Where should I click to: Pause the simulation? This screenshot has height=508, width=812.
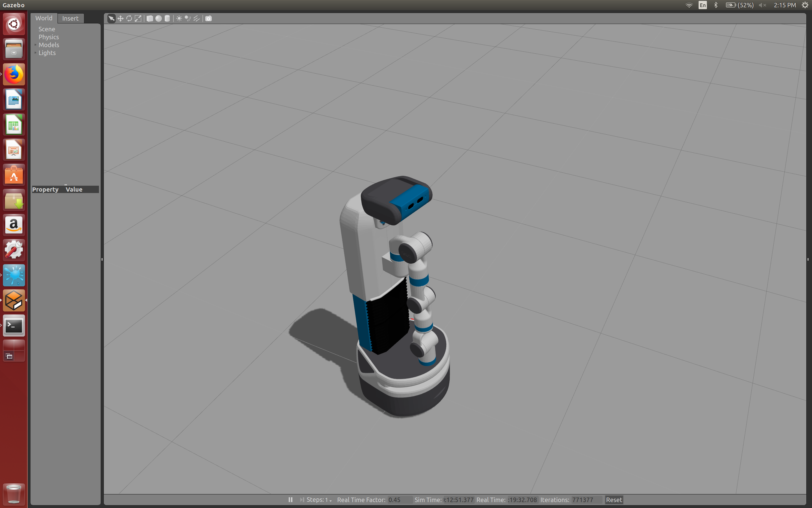click(291, 500)
